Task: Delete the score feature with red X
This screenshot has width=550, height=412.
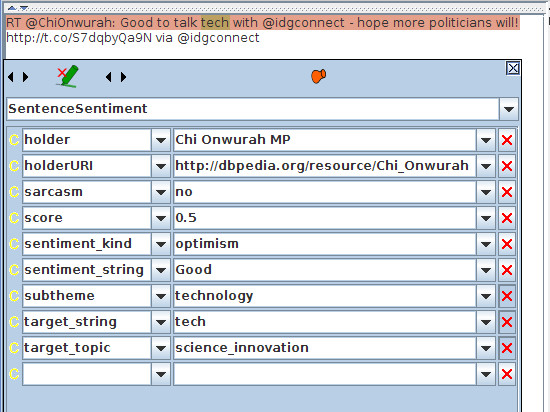Action: tap(507, 218)
